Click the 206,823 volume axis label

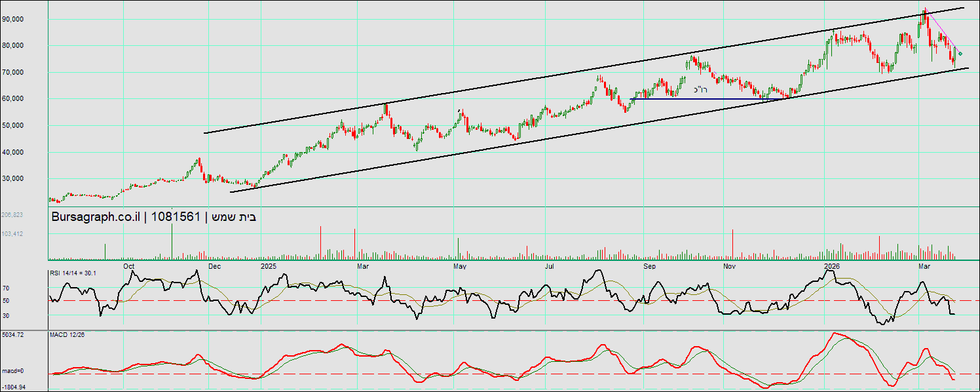coord(12,214)
